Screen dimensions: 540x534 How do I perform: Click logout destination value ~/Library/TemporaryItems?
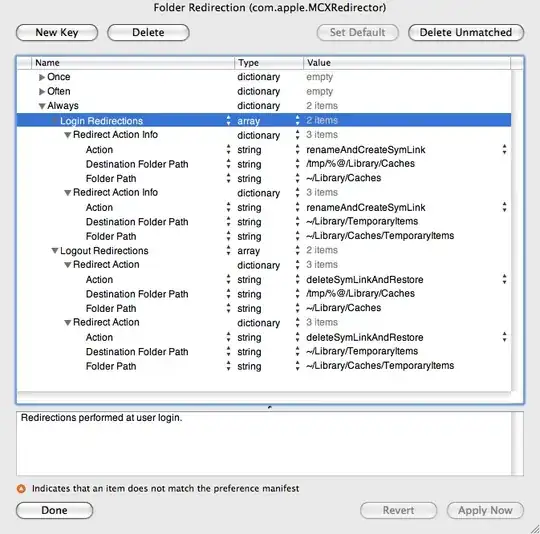(362, 351)
